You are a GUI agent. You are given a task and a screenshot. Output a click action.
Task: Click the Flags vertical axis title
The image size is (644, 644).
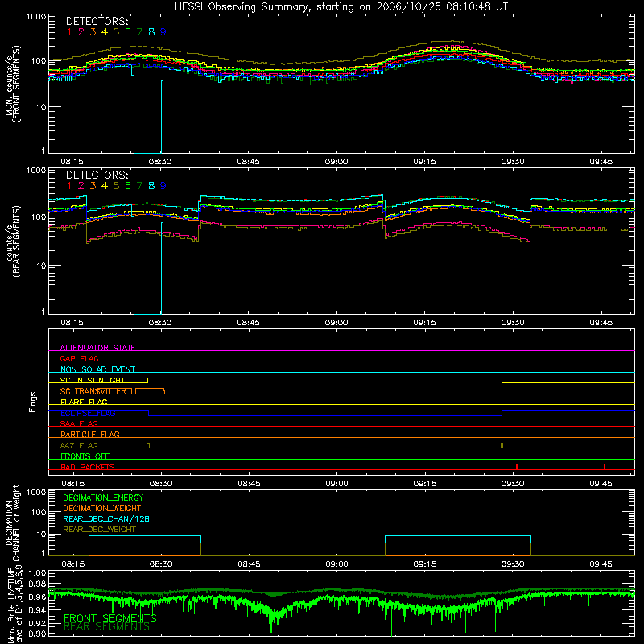33,402
